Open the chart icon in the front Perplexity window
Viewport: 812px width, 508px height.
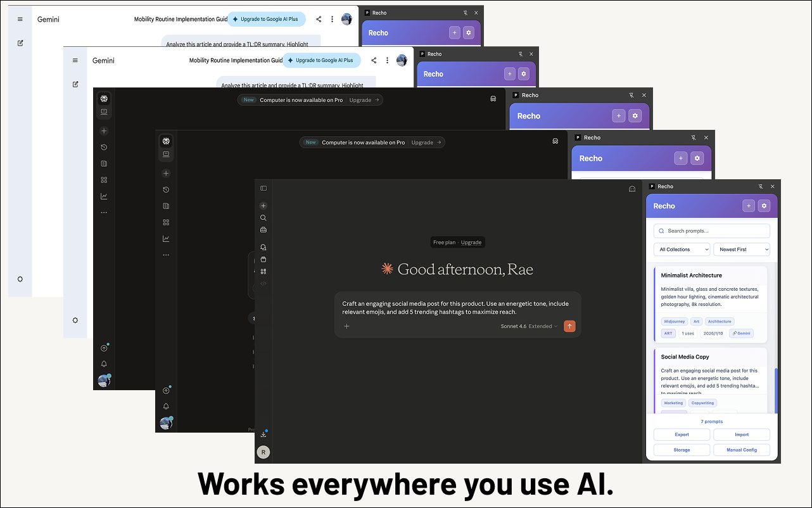166,239
